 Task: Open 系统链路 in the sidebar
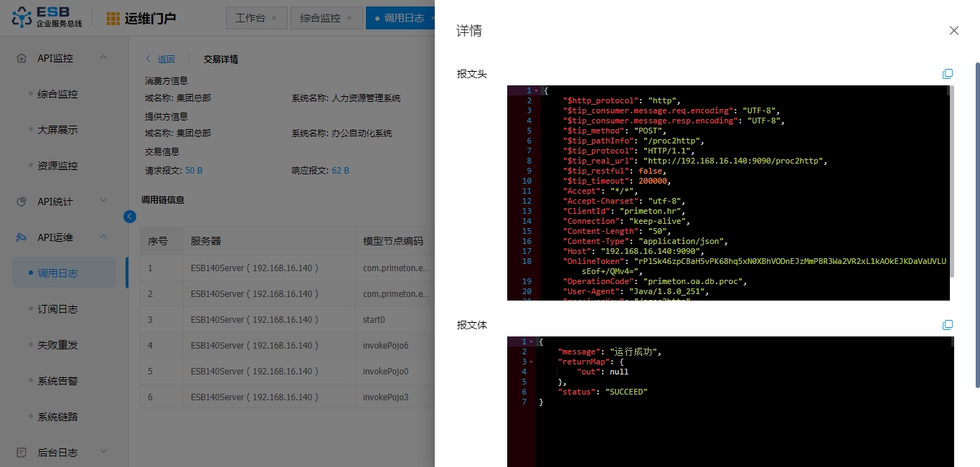(x=57, y=417)
